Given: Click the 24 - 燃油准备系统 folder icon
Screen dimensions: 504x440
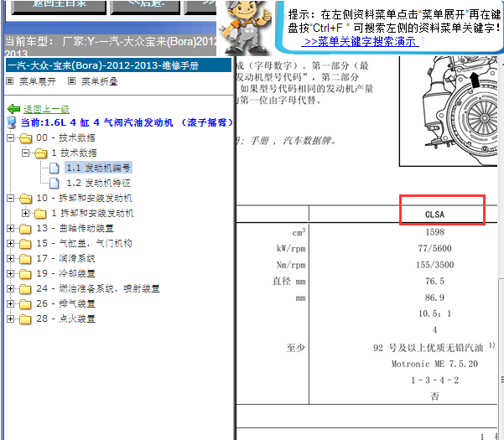Looking at the screenshot, I should point(25,289).
